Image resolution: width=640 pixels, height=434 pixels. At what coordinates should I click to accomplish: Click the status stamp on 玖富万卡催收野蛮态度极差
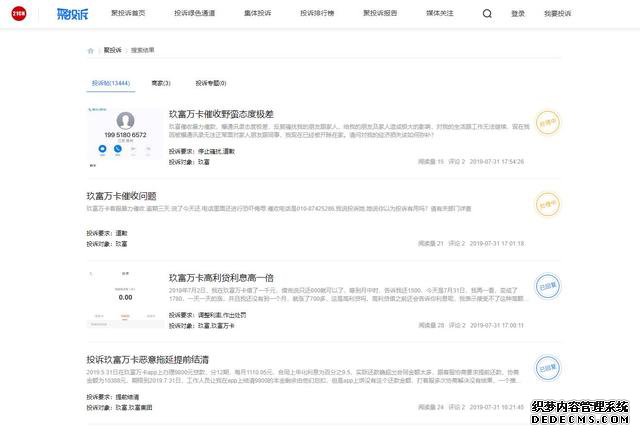[547, 122]
